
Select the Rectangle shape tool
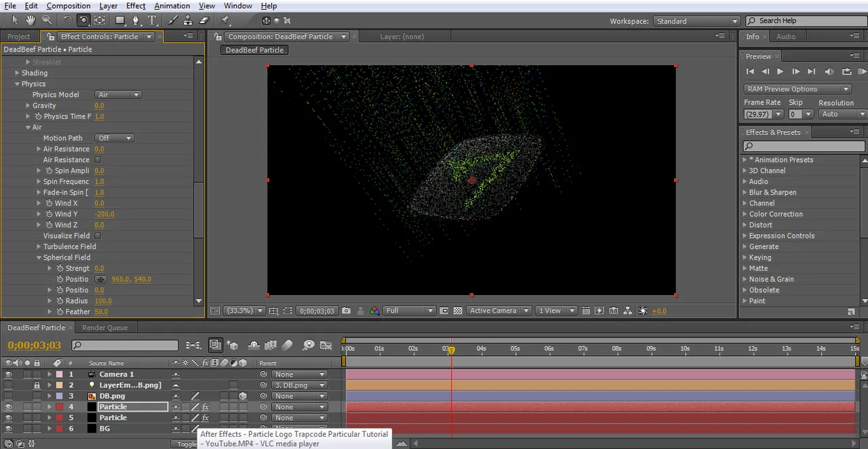point(120,20)
